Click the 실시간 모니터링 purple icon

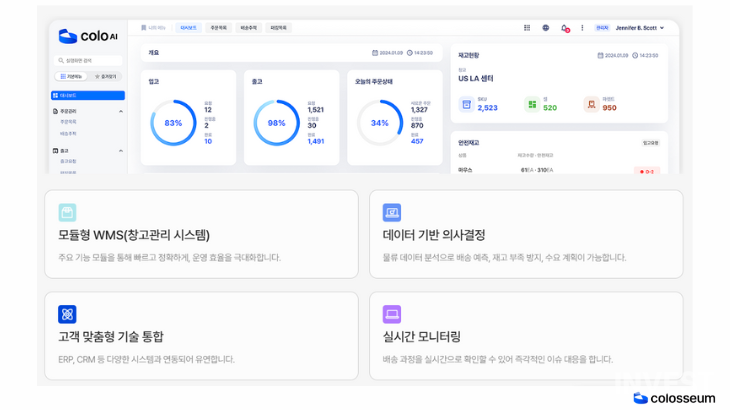tap(391, 314)
